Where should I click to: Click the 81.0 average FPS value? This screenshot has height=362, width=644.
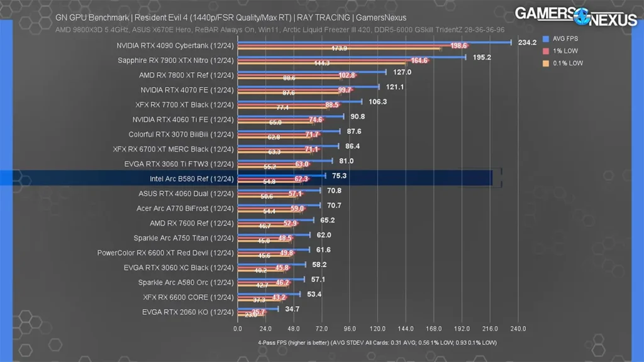347,161
